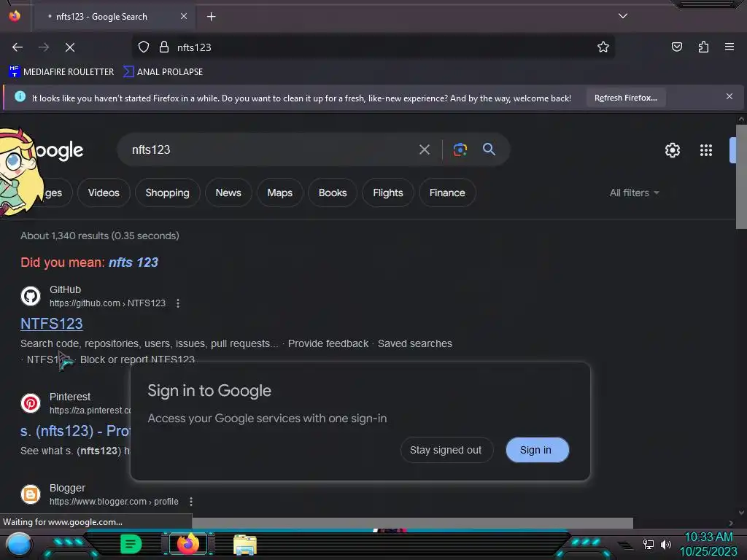Expand the list all tabs chevron

623,16
